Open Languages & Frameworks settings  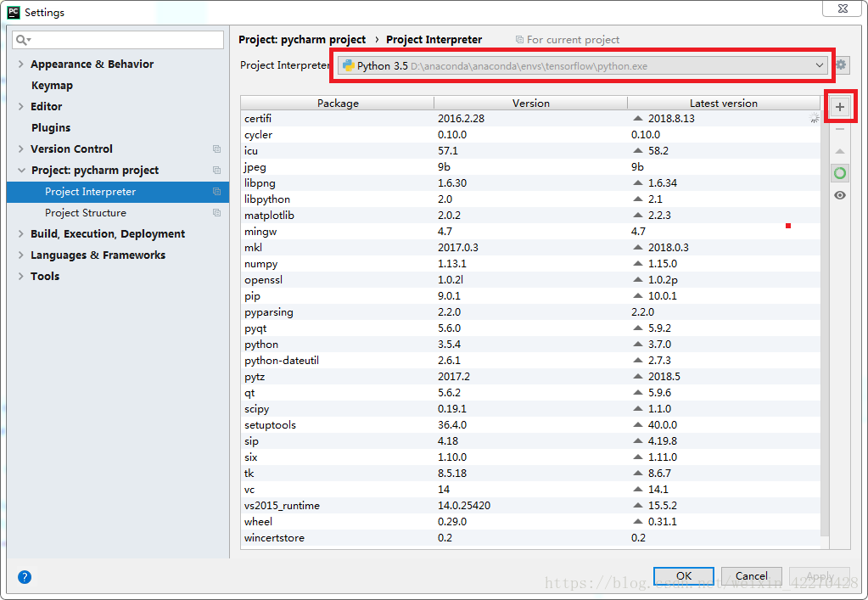98,255
